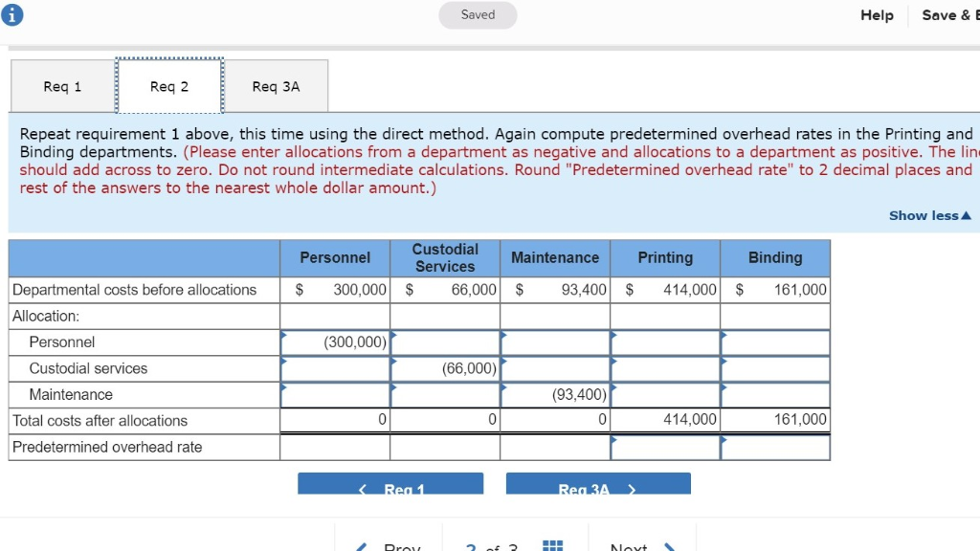Select Custodial services row Binding cell
The height and width of the screenshot is (551, 980).
(x=775, y=368)
